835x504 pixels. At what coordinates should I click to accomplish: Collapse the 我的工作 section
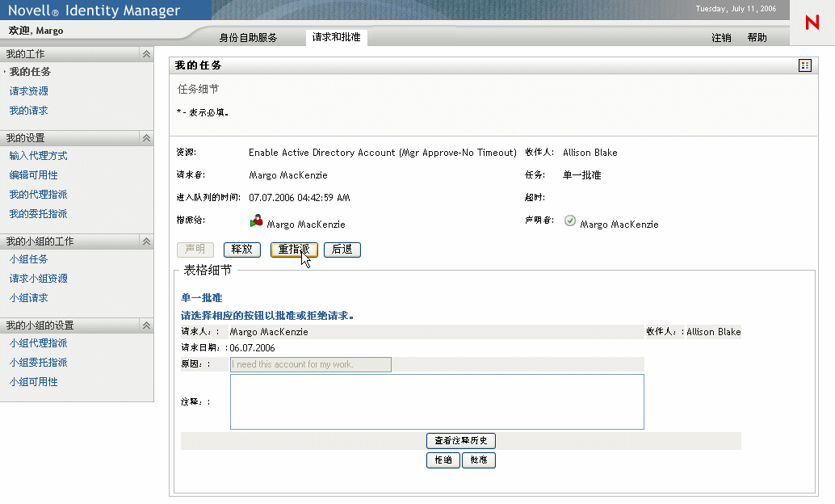pyautogui.click(x=146, y=54)
